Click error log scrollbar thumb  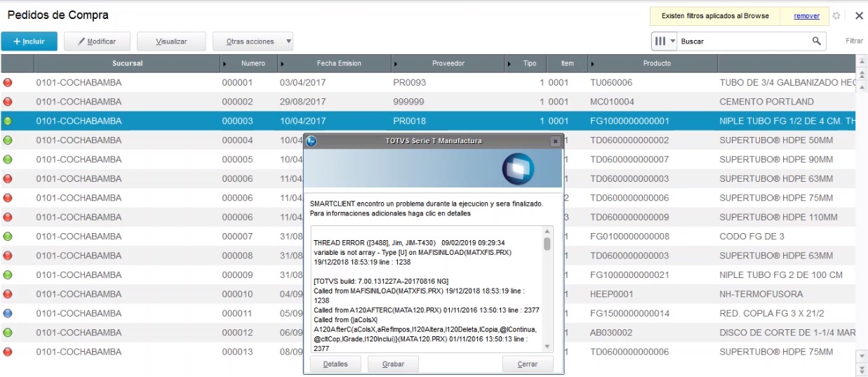[x=547, y=244]
